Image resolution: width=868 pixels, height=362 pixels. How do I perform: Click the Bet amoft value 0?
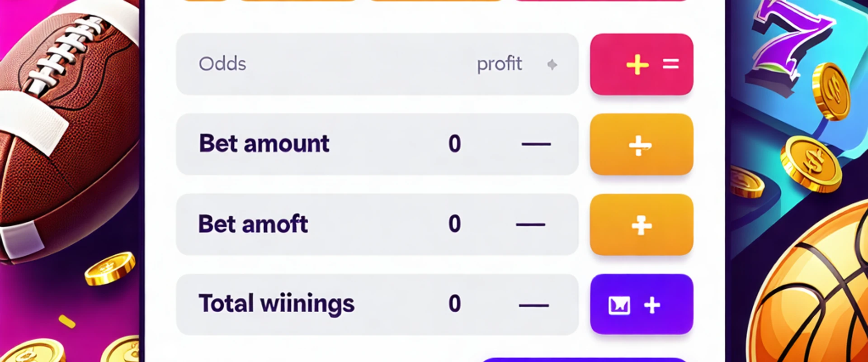click(454, 224)
